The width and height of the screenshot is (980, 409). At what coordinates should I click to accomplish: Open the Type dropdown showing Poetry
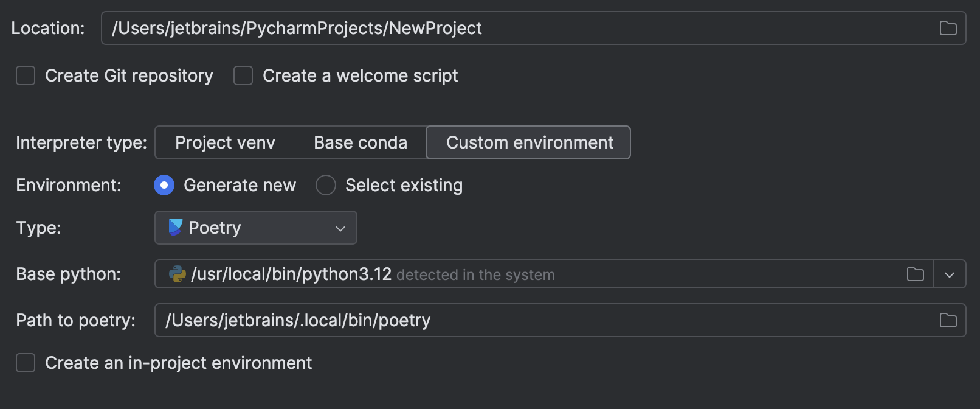point(255,228)
